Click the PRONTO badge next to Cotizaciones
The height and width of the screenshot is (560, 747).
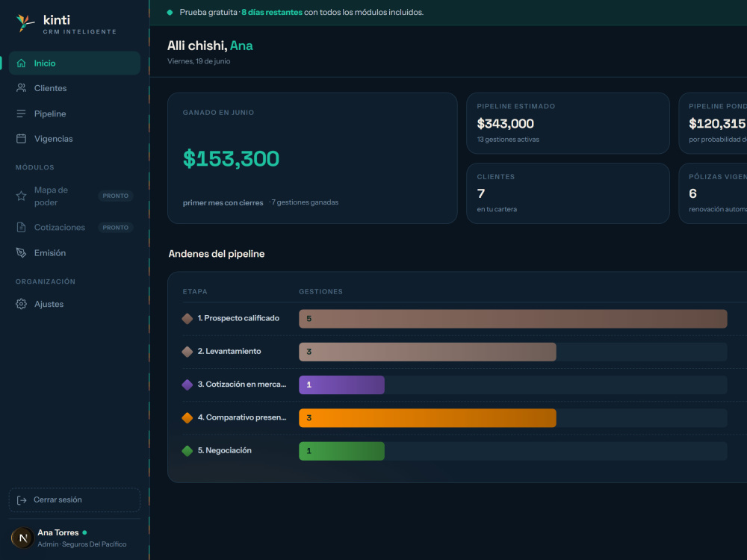point(116,228)
